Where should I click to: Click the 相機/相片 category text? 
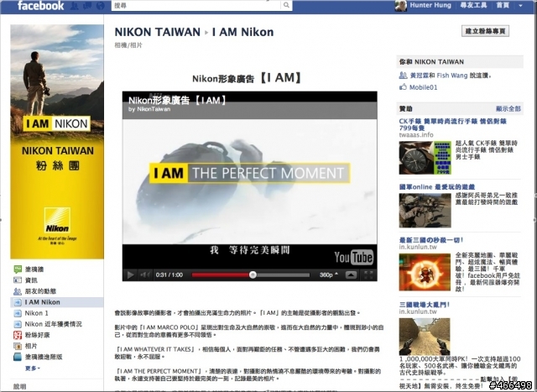[128, 45]
